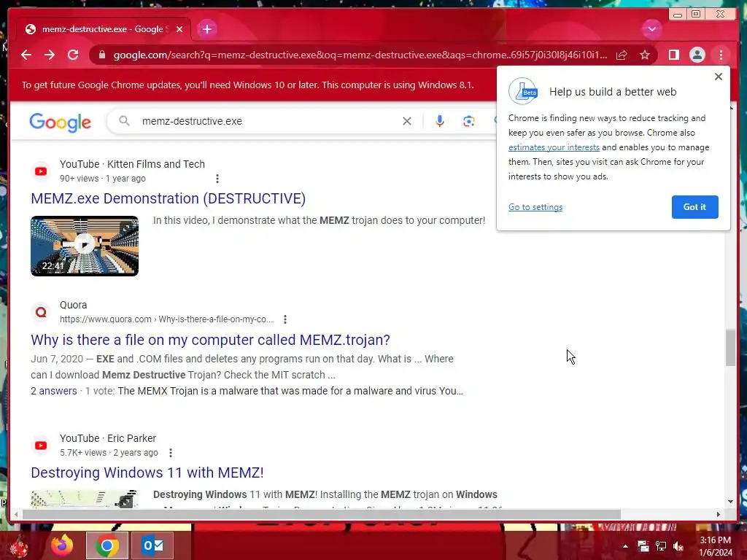Click the Google logo
This screenshot has height=560, width=747.
(x=60, y=122)
